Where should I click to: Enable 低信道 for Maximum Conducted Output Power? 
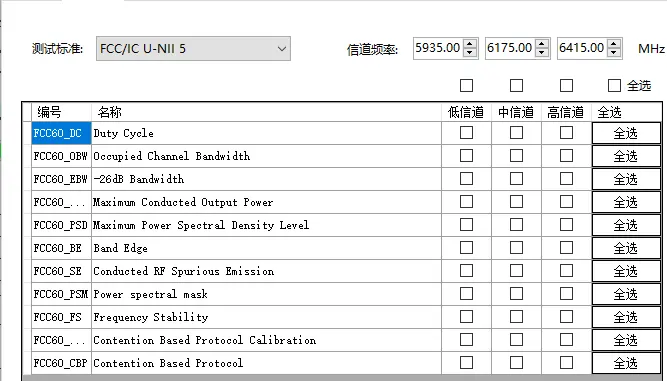click(x=467, y=202)
